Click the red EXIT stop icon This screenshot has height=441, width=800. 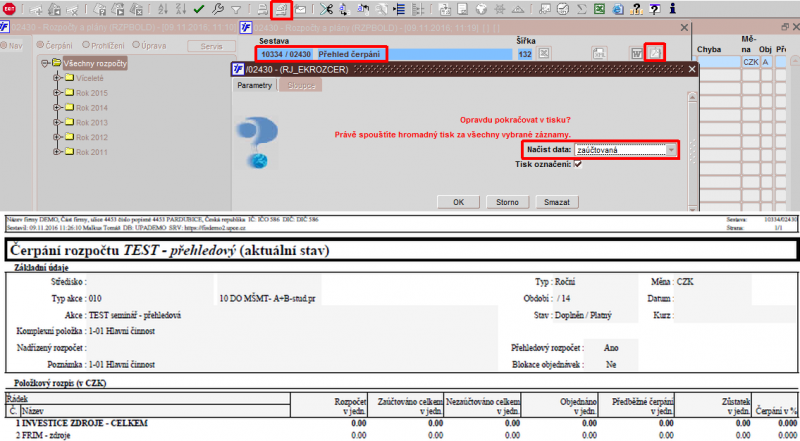[9, 9]
